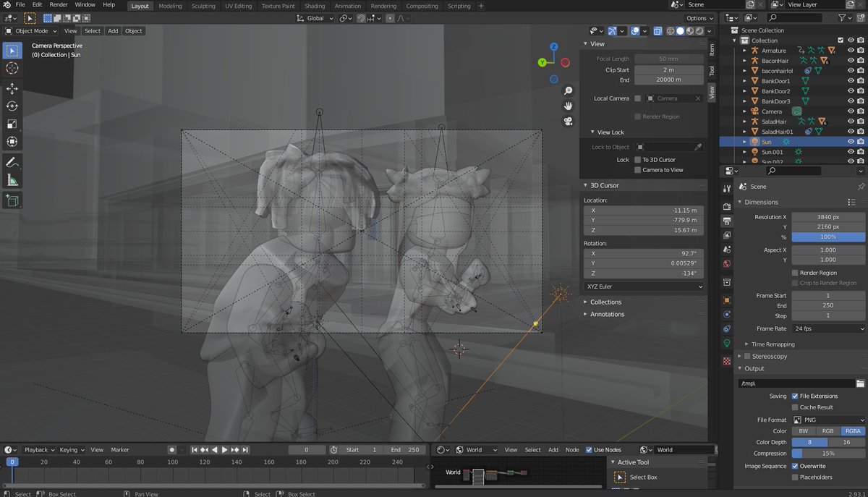The width and height of the screenshot is (868, 497).
Task: Disable the Sun object in renders
Action: point(861,142)
